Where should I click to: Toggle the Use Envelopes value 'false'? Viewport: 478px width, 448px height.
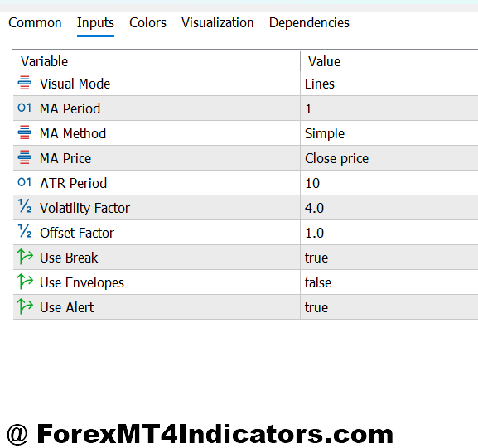coord(318,282)
